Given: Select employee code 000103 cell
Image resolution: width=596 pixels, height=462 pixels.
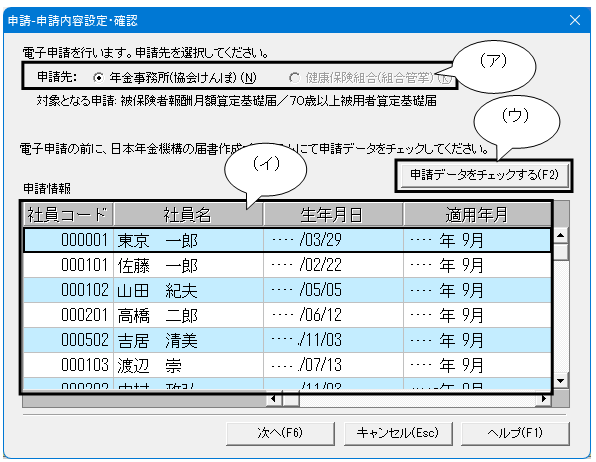Looking at the screenshot, I should (x=68, y=365).
